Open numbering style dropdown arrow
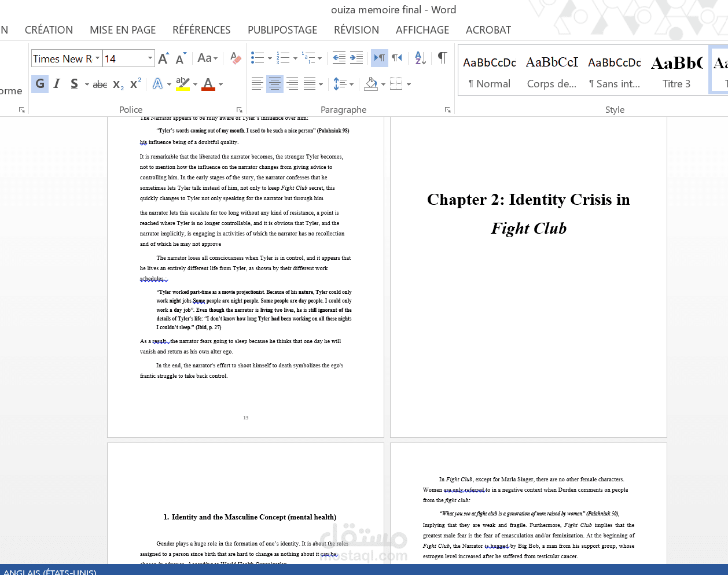Viewport: 728px width, 575px height. click(295, 58)
